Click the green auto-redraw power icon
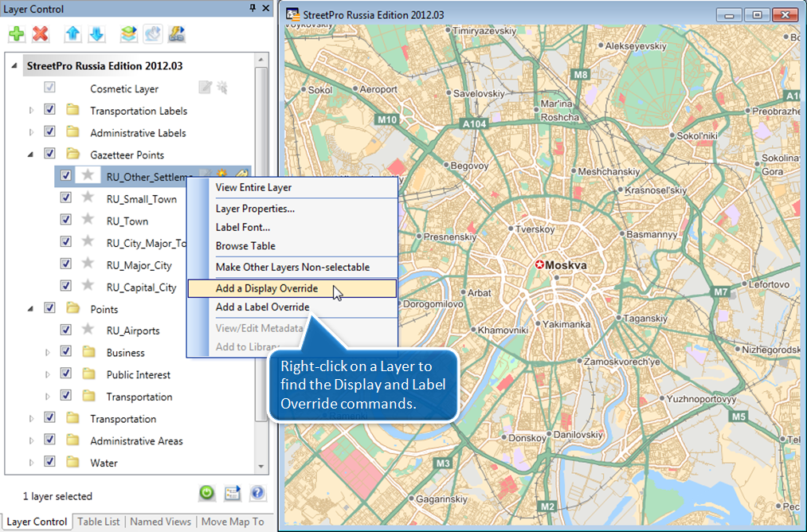The height and width of the screenshot is (532, 807). tap(207, 493)
